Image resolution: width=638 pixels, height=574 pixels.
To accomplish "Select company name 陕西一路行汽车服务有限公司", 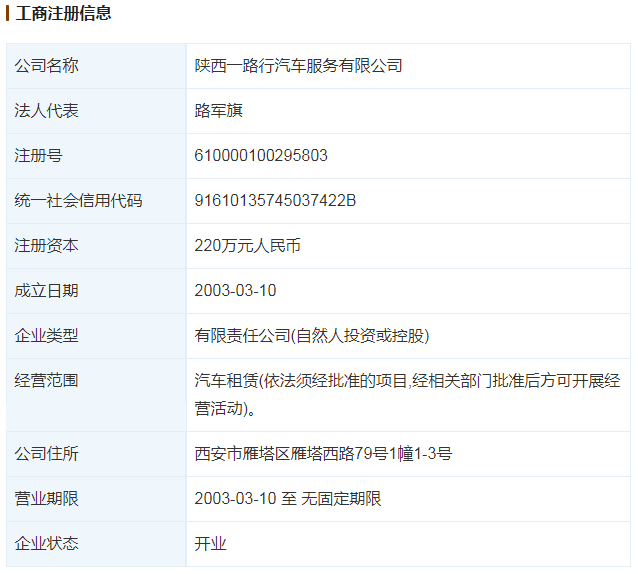I will pos(298,66).
